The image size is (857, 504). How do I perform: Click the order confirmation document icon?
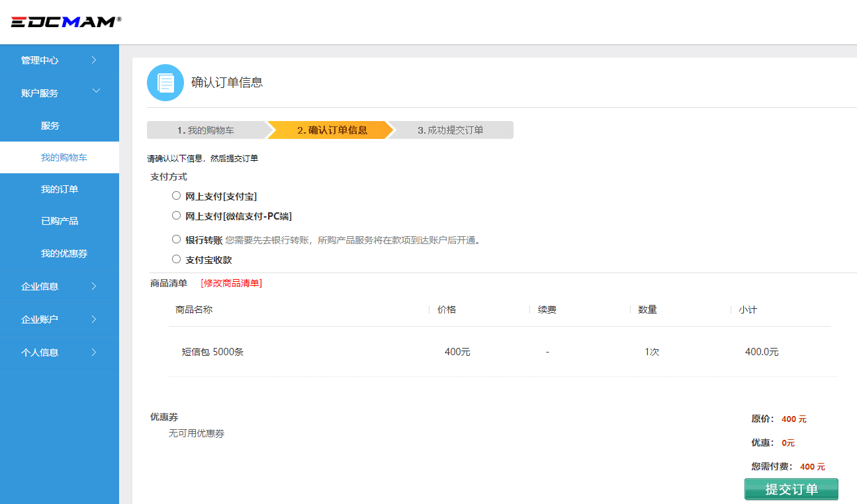click(165, 83)
